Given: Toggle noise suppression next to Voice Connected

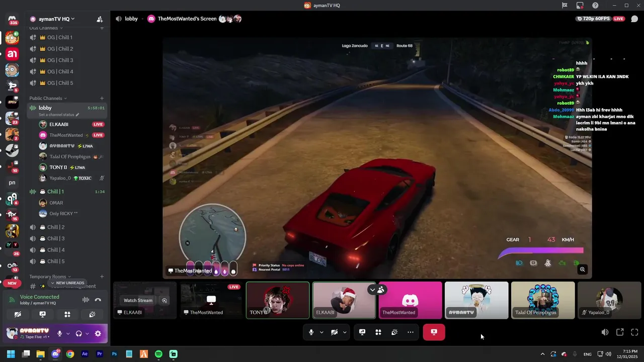Looking at the screenshot, I should (x=86, y=300).
